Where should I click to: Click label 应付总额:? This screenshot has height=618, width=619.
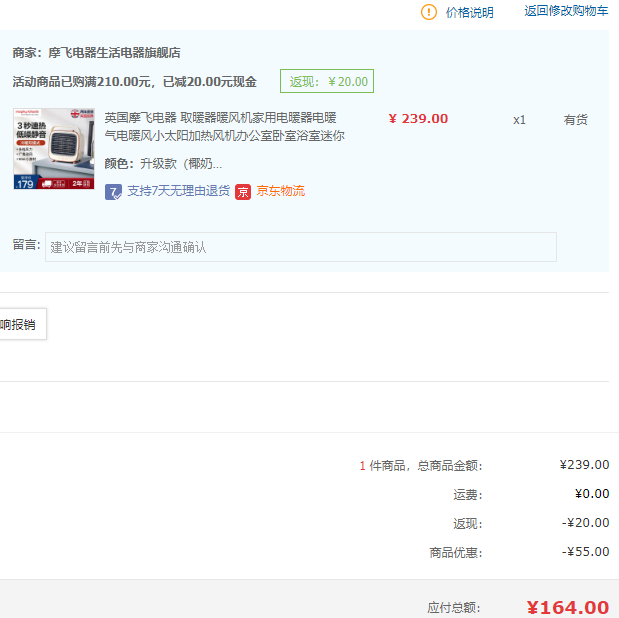[x=454, y=608]
